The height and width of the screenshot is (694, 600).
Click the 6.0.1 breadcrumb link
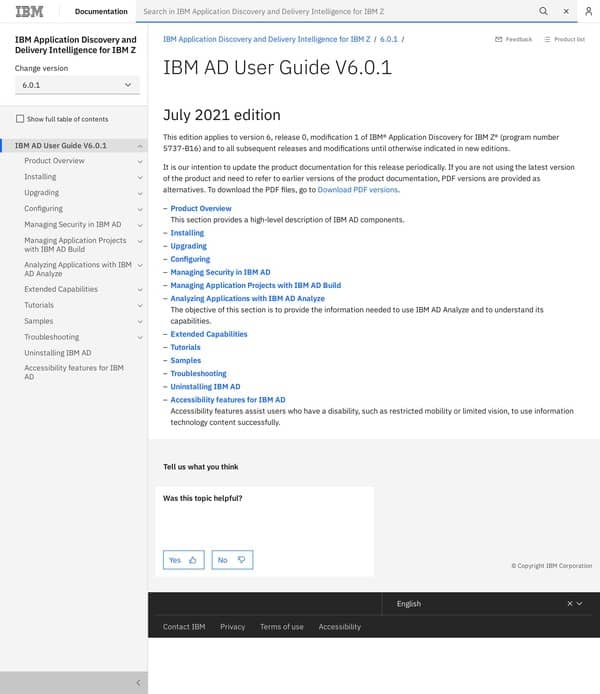point(389,39)
